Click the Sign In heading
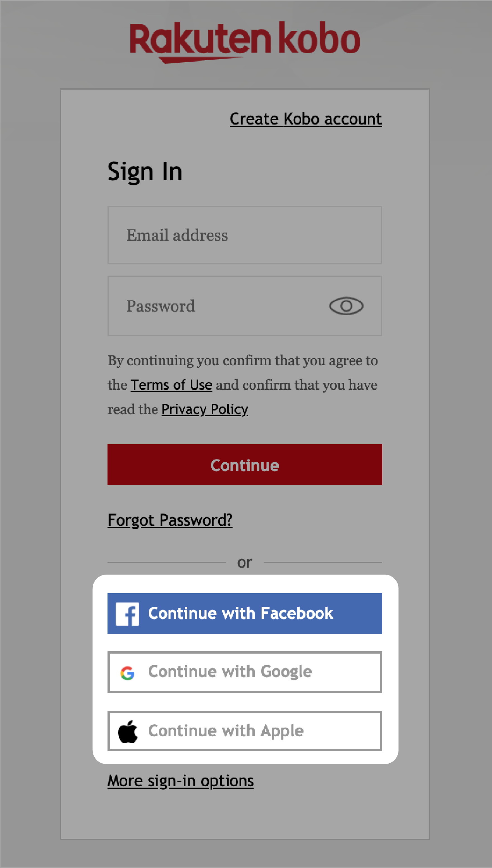 coord(145,172)
